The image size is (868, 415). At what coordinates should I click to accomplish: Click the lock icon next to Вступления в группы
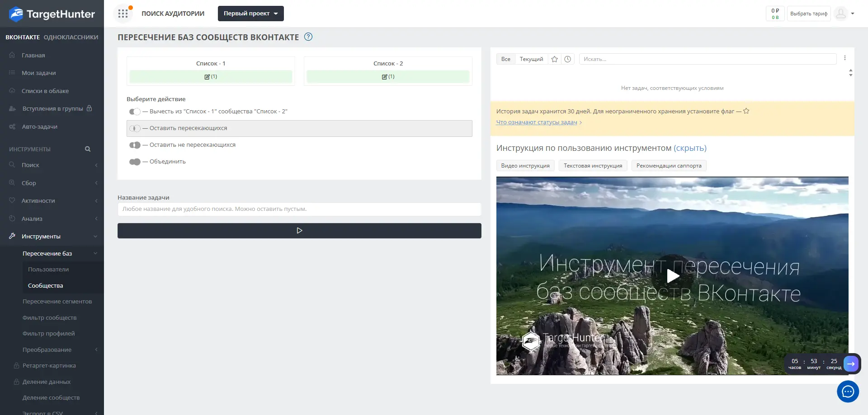89,108
